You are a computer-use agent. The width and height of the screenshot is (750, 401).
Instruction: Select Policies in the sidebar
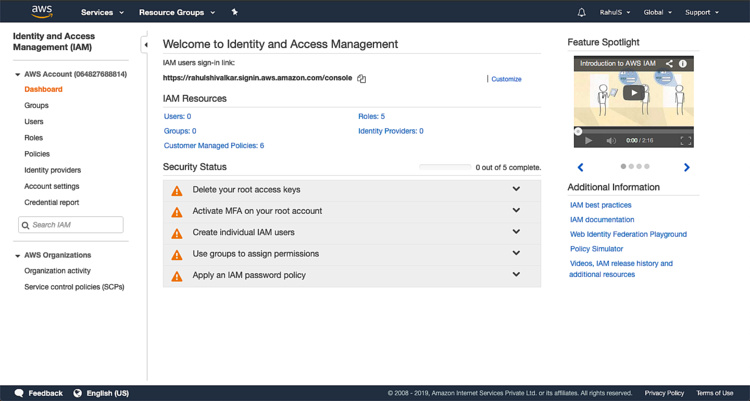(x=37, y=154)
